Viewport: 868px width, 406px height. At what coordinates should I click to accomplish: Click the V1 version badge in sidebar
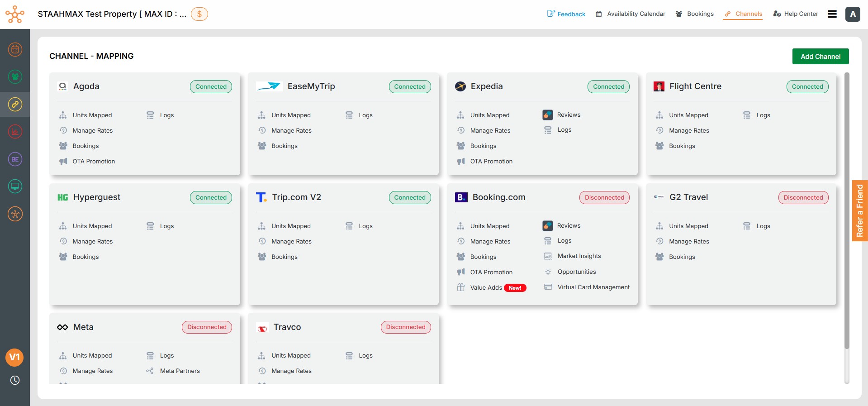point(14,357)
